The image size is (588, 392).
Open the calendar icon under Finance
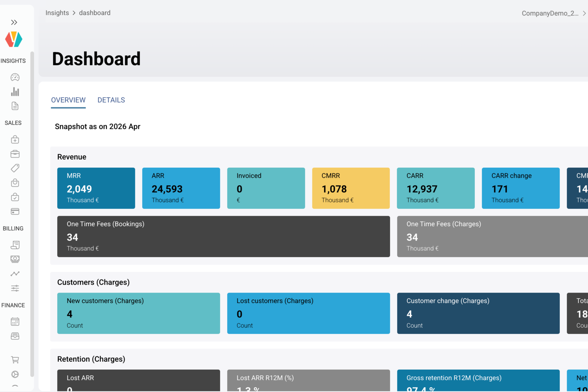point(15,322)
